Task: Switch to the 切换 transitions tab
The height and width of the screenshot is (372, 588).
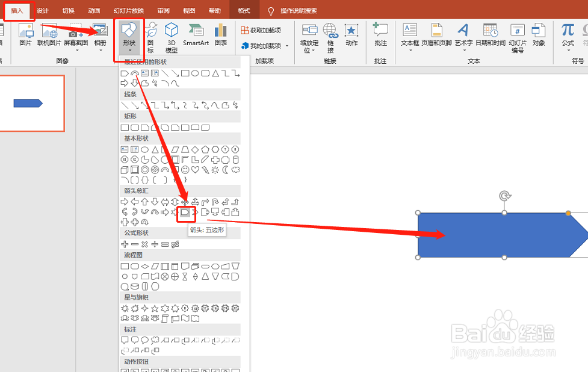Action: point(68,10)
